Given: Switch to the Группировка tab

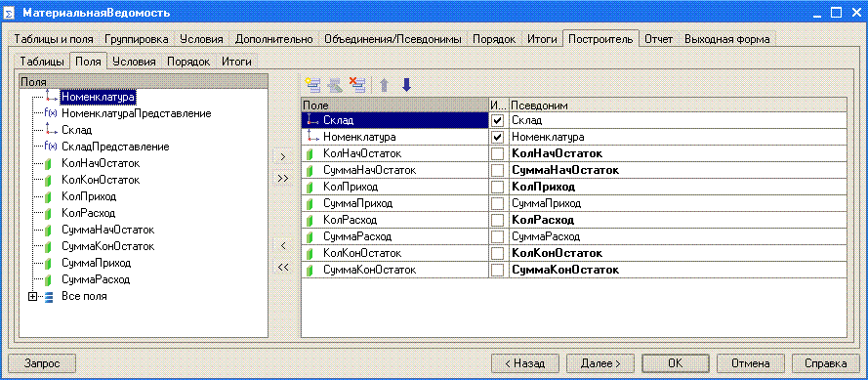Looking at the screenshot, I should [136, 39].
